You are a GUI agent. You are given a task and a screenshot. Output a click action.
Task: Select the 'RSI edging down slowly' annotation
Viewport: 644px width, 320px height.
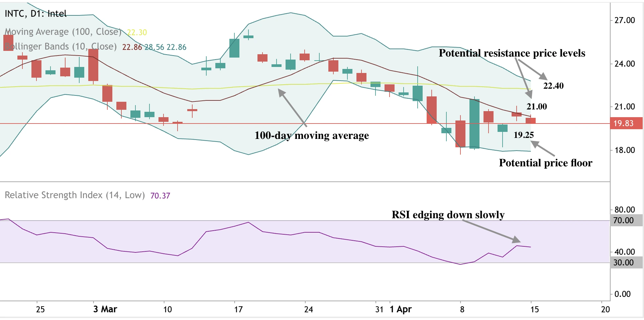click(x=448, y=215)
